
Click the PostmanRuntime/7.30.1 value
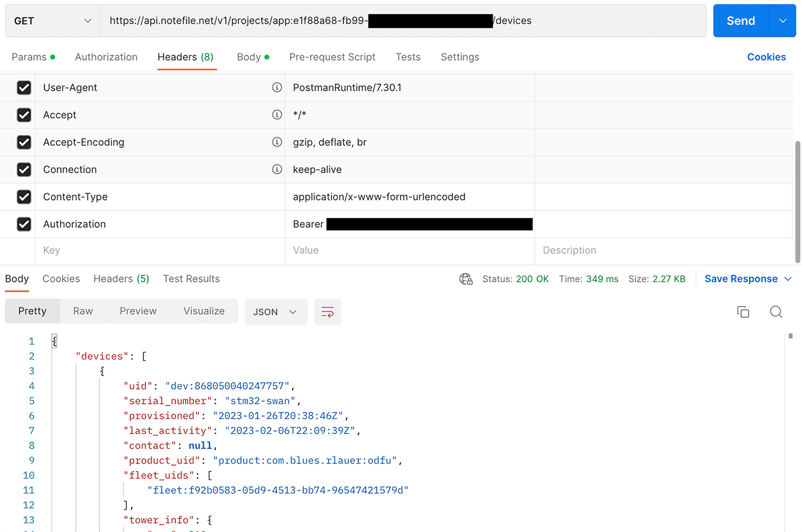(x=347, y=88)
